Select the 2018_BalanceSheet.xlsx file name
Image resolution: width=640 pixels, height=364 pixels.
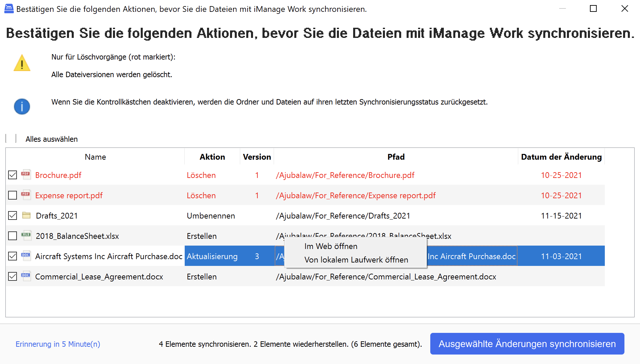(x=77, y=236)
